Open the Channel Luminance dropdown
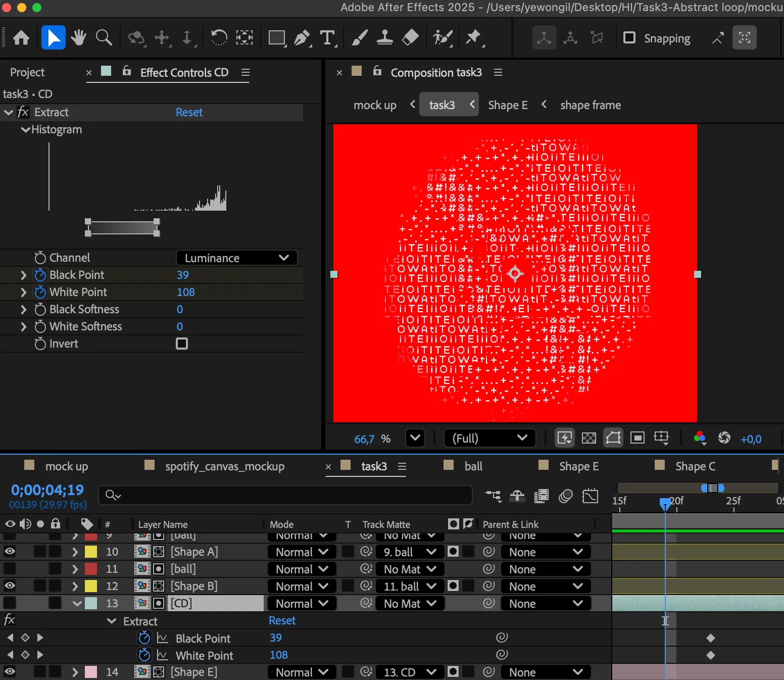 click(236, 258)
